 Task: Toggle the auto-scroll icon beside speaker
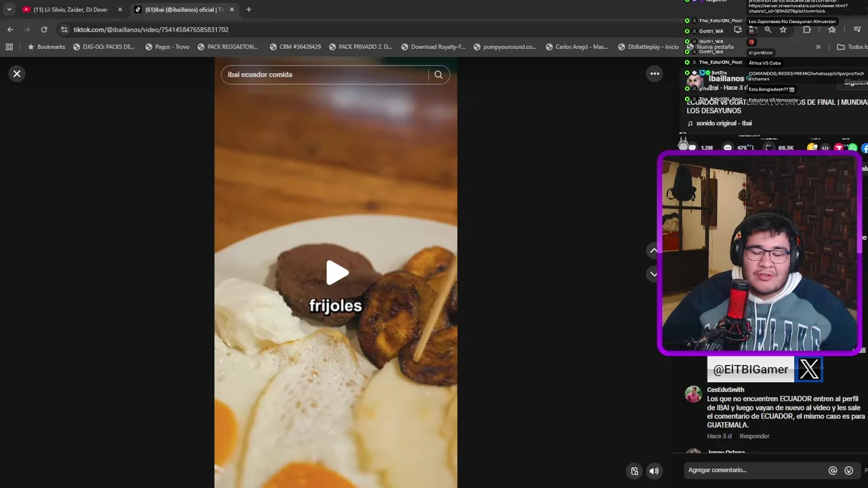tap(634, 471)
